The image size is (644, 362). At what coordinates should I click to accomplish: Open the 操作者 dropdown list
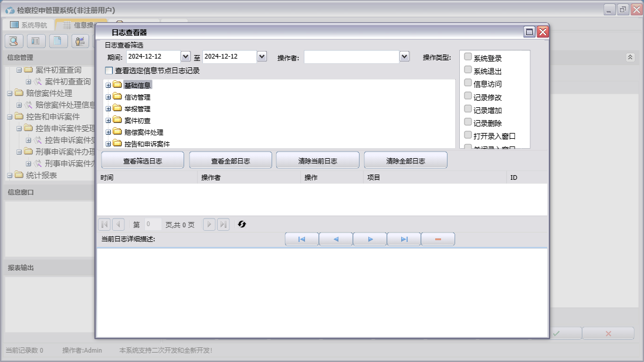[405, 57]
